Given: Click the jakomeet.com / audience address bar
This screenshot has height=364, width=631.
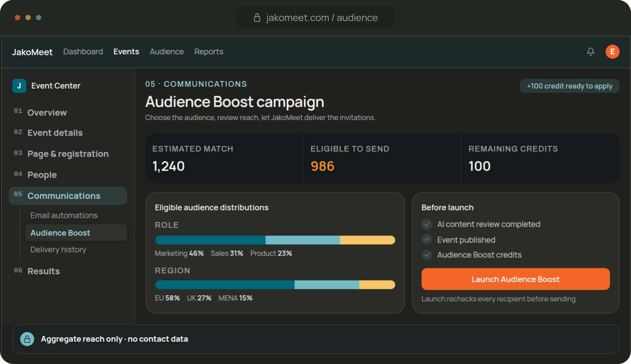Looking at the screenshot, I should (315, 18).
